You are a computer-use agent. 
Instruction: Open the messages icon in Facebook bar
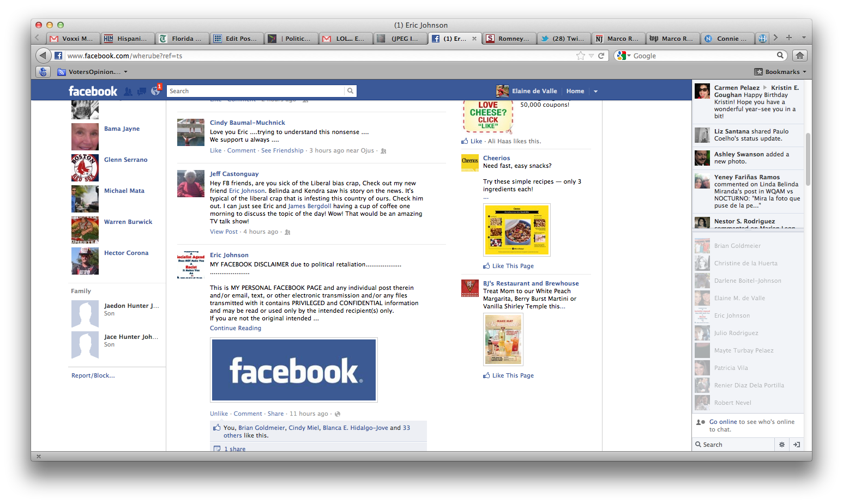pyautogui.click(x=142, y=92)
